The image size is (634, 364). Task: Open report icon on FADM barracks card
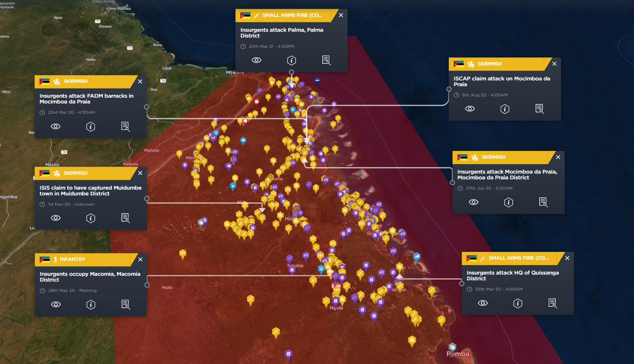125,126
